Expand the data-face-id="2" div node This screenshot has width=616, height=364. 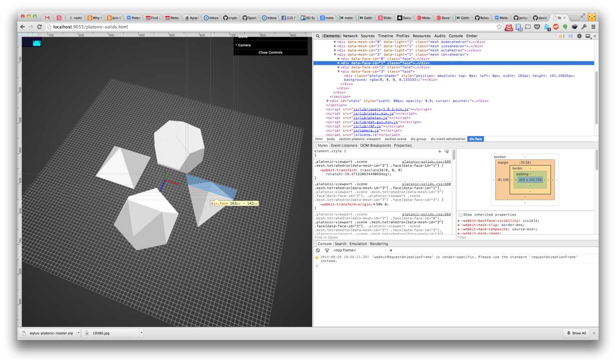pyautogui.click(x=338, y=67)
